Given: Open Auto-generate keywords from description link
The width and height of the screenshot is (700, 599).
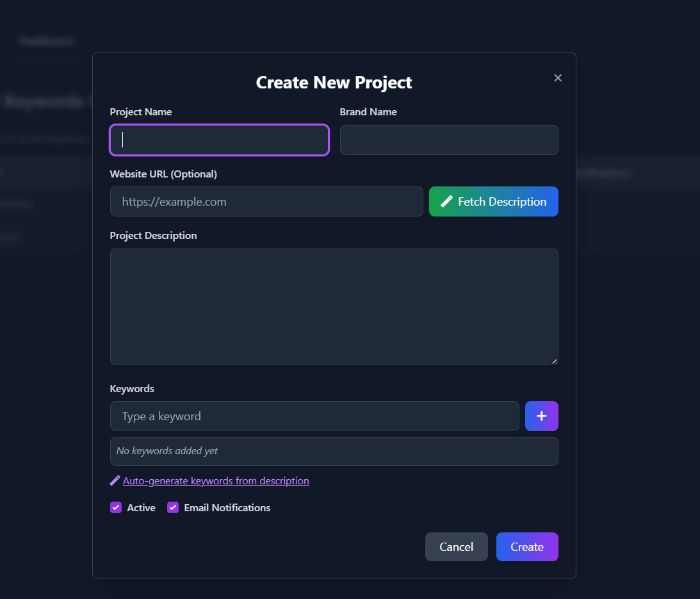Looking at the screenshot, I should click(216, 480).
